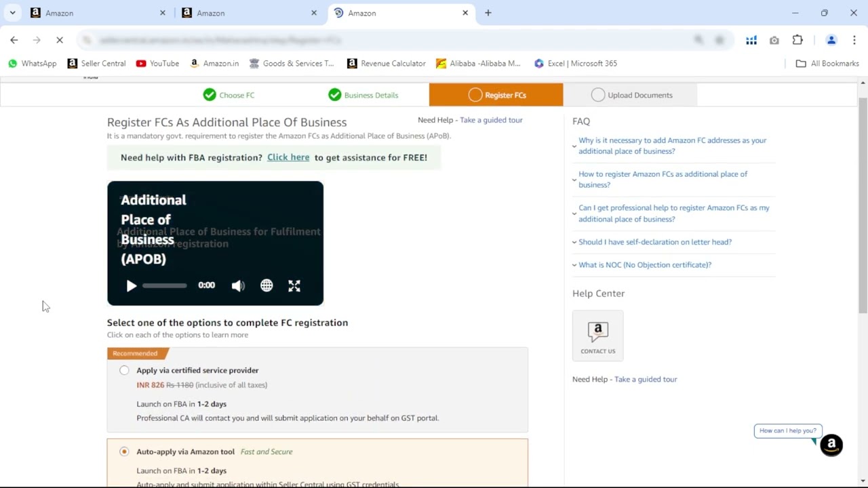Close the first Amazon tab
This screenshot has width=868, height=488.
pos(163,13)
